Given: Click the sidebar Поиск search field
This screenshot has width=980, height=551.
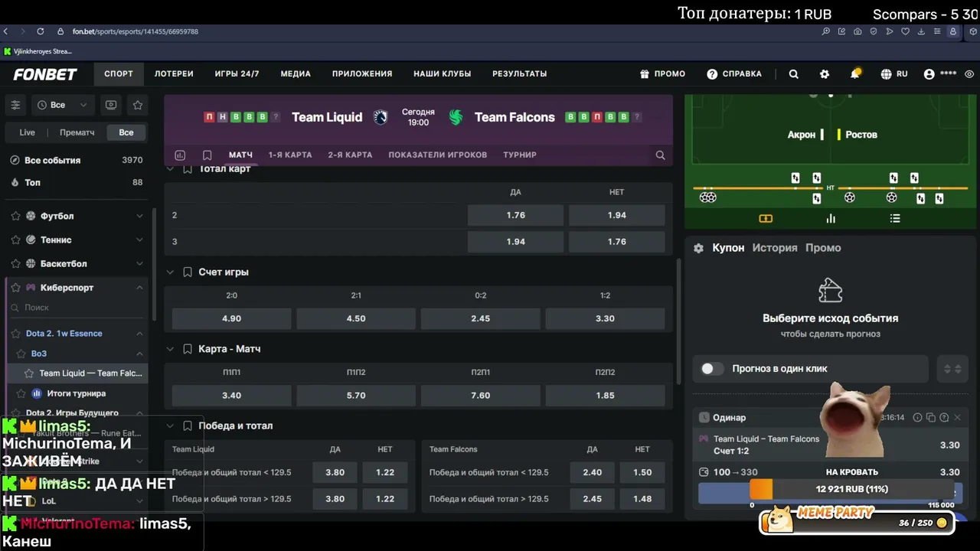Looking at the screenshot, I should [77, 308].
